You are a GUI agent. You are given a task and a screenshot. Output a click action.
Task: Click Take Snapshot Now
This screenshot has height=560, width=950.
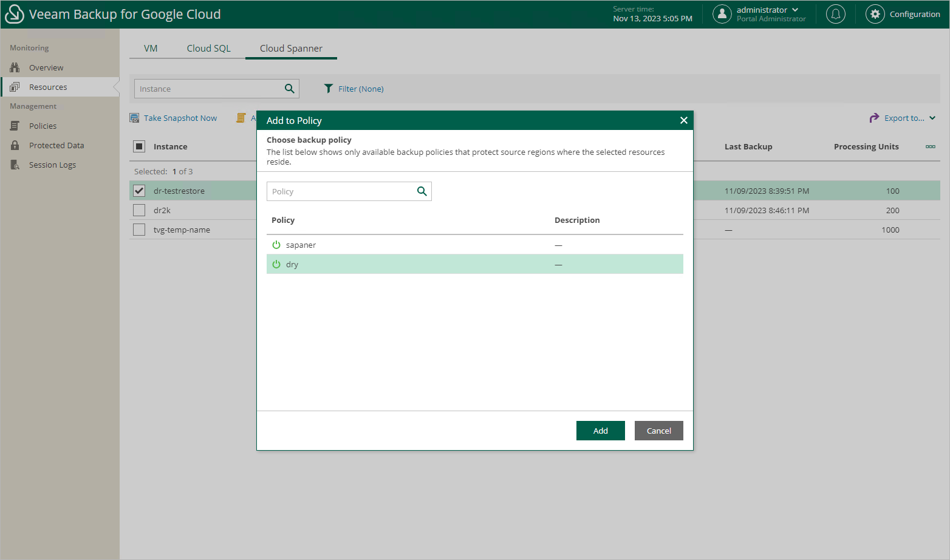click(x=180, y=118)
